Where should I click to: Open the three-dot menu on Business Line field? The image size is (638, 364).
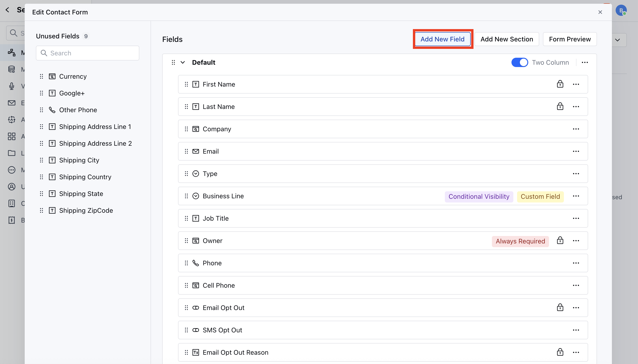[576, 196]
